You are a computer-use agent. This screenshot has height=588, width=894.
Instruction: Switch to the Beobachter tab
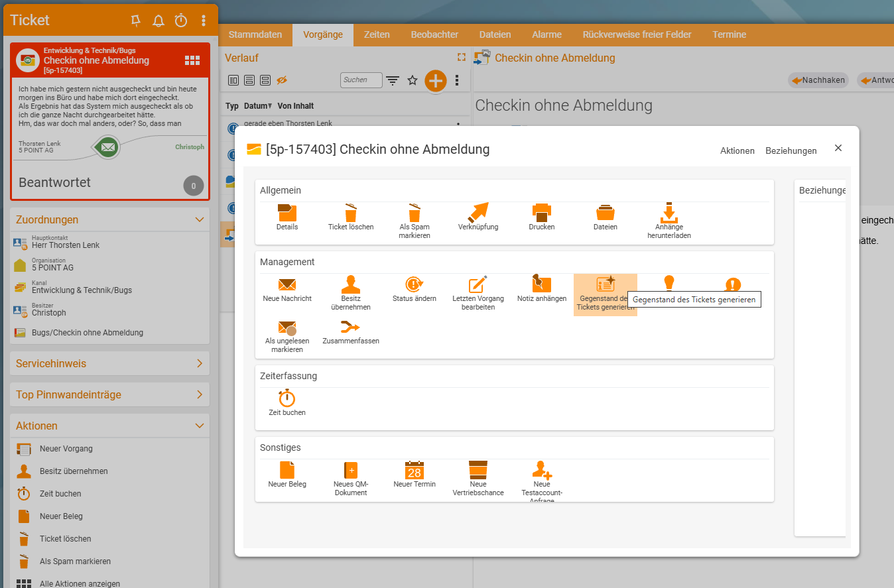tap(434, 34)
